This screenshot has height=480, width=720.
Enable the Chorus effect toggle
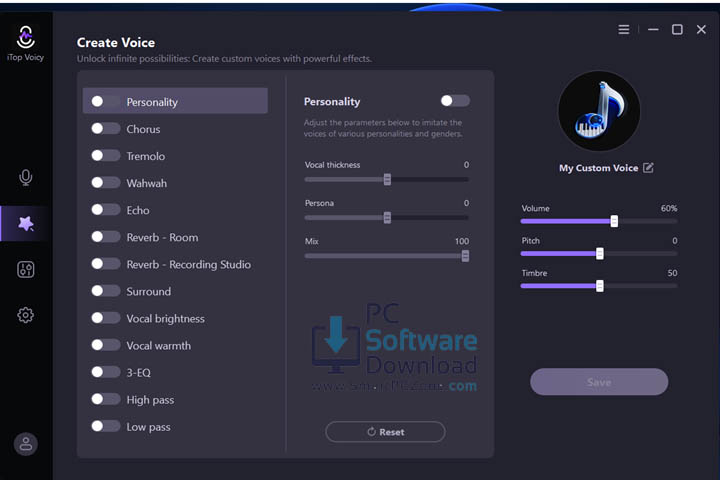[106, 129]
